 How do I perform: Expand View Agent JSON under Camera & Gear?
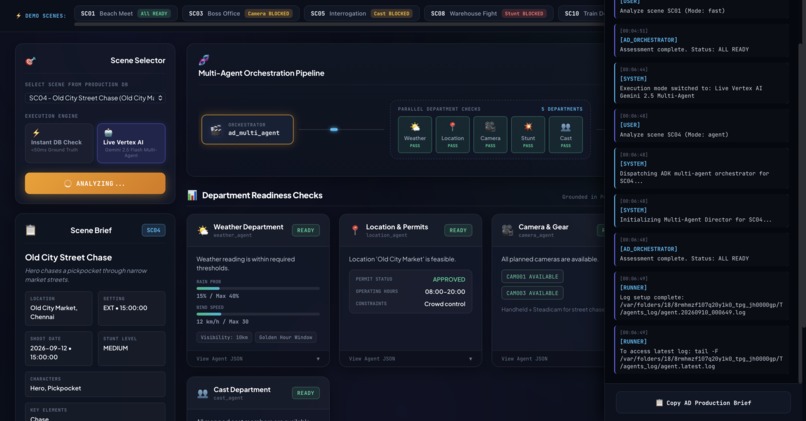pos(550,359)
